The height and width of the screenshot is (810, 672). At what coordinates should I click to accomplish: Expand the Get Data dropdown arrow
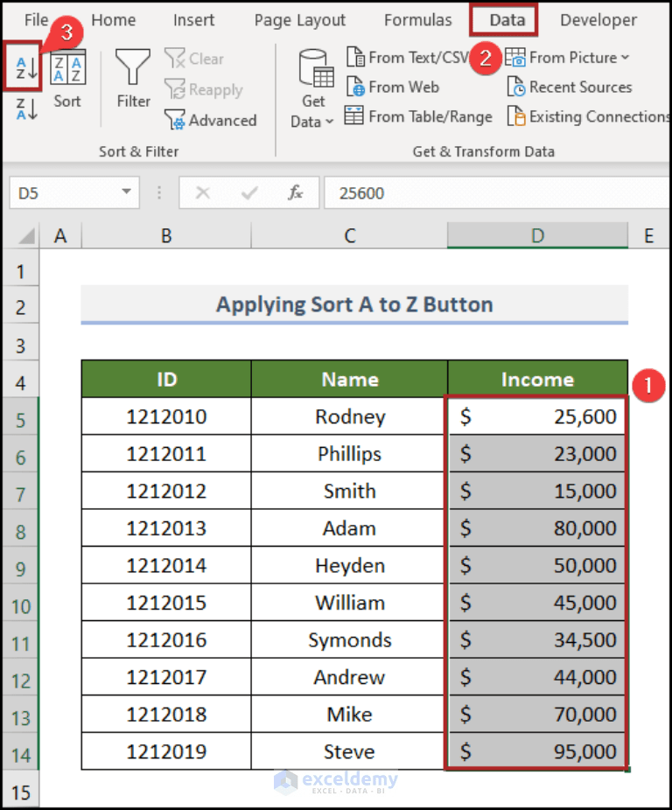click(329, 122)
